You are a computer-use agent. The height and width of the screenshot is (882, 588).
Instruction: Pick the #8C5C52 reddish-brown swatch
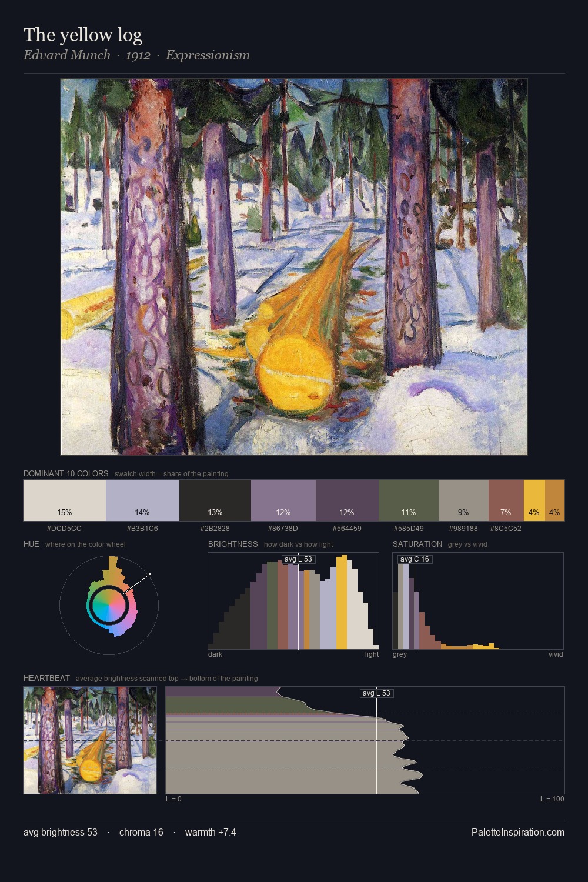point(506,500)
